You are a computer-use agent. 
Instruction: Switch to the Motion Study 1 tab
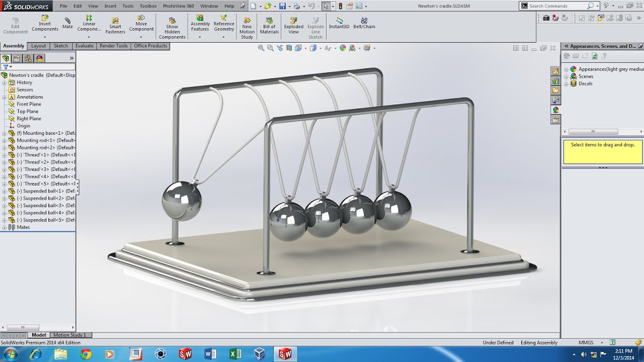click(x=69, y=335)
